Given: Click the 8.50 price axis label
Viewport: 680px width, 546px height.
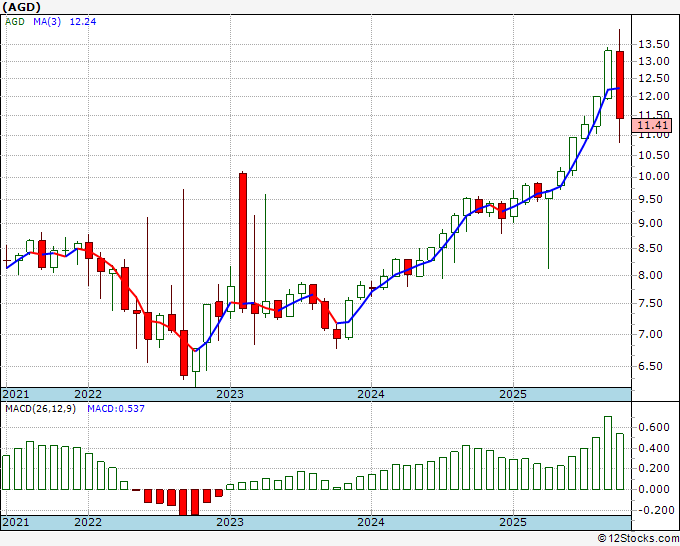Looking at the screenshot, I should (x=650, y=248).
